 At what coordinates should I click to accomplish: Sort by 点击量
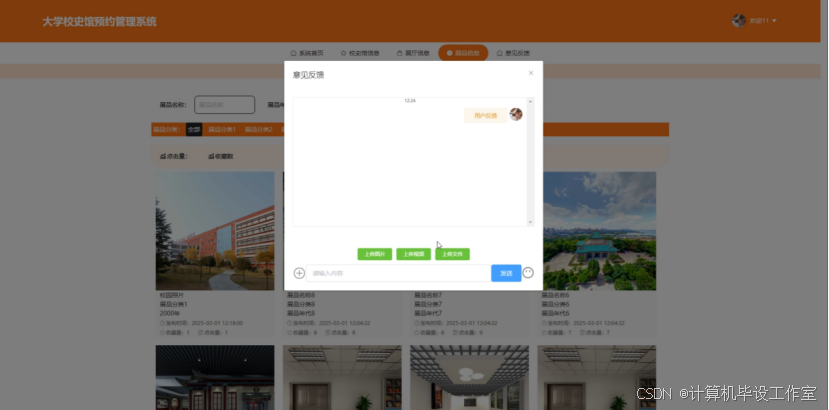pyautogui.click(x=173, y=156)
